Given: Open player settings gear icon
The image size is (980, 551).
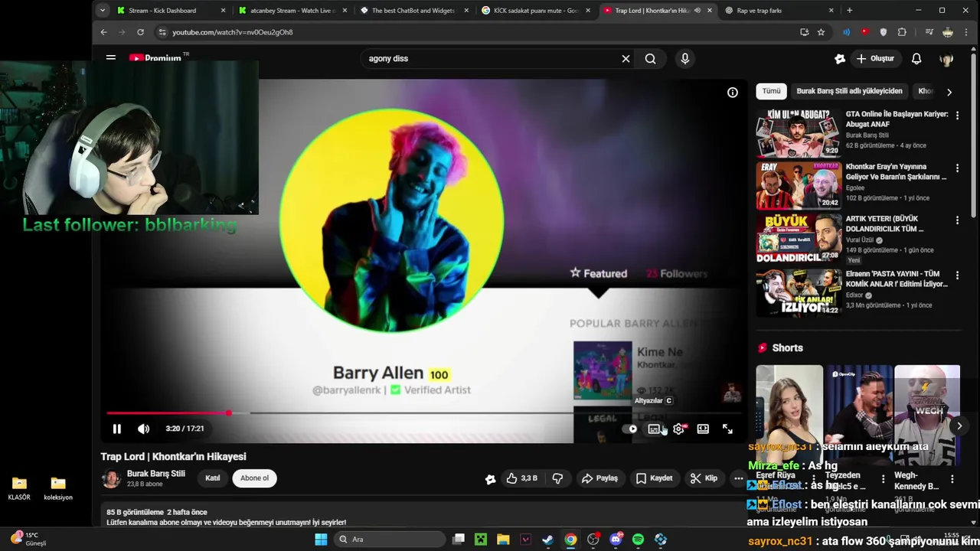Looking at the screenshot, I should tap(678, 429).
